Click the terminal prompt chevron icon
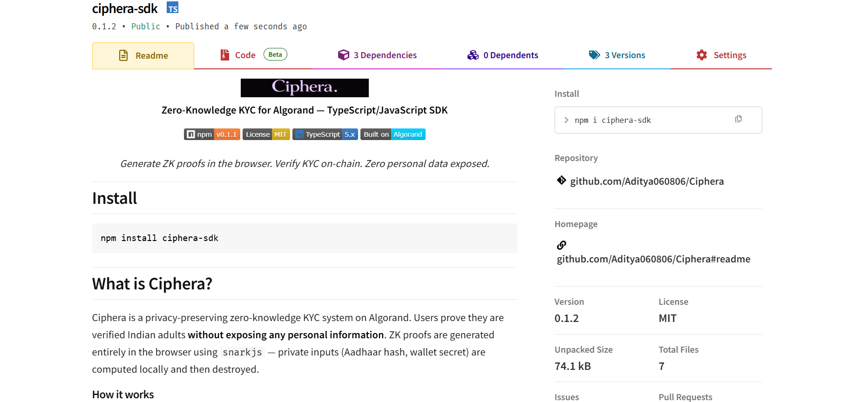Screen dimensions: 868x402 566,120
